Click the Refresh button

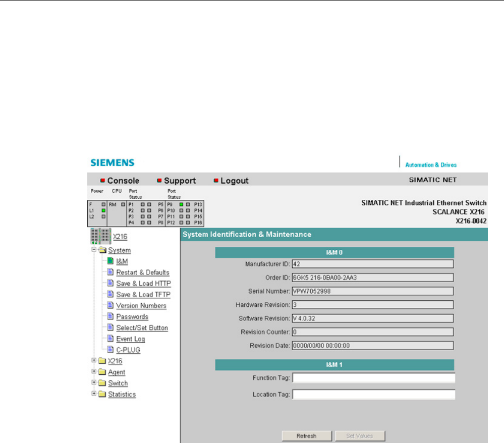tap(307, 436)
